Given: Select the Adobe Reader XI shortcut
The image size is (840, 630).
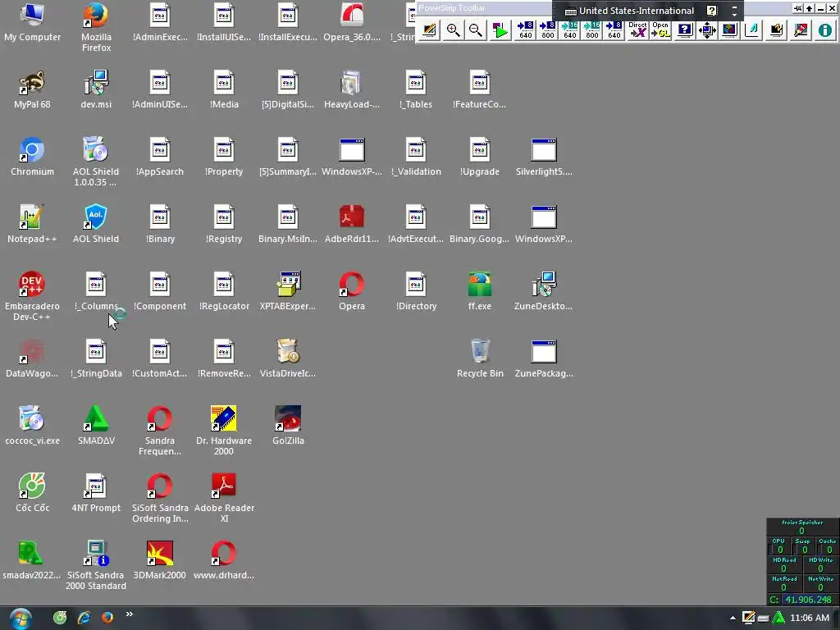Looking at the screenshot, I should point(224,498).
